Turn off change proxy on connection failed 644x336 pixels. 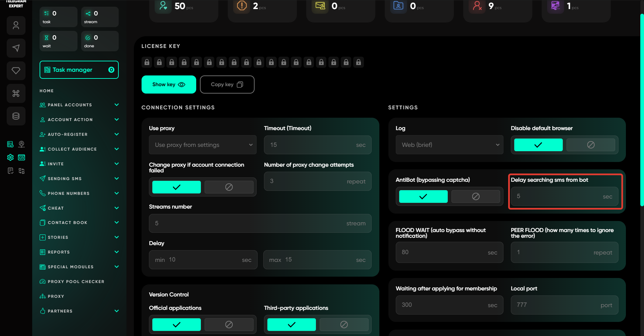coord(229,187)
